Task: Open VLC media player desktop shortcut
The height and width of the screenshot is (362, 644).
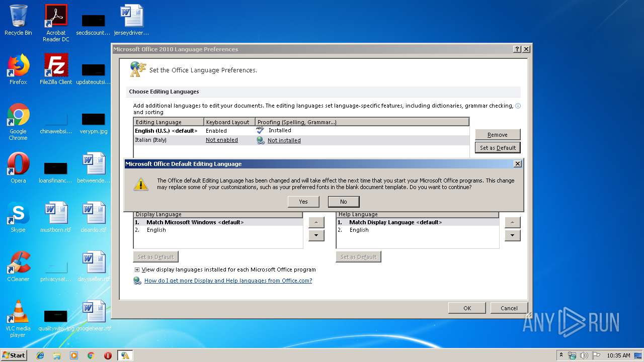Action: pyautogui.click(x=18, y=319)
